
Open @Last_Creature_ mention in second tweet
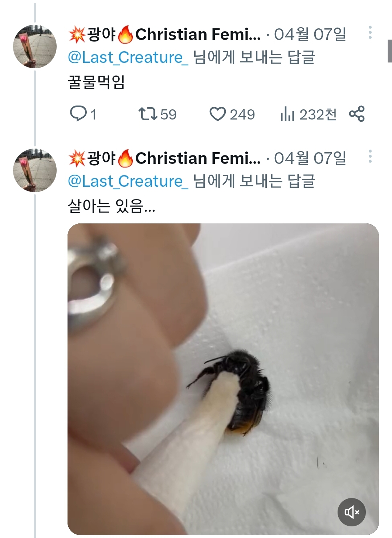(x=128, y=181)
